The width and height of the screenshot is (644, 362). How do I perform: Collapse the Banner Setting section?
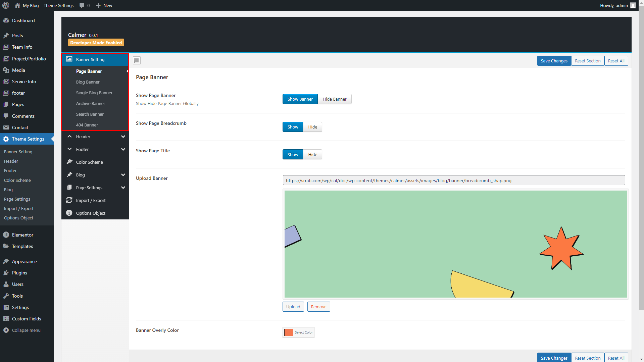95,59
